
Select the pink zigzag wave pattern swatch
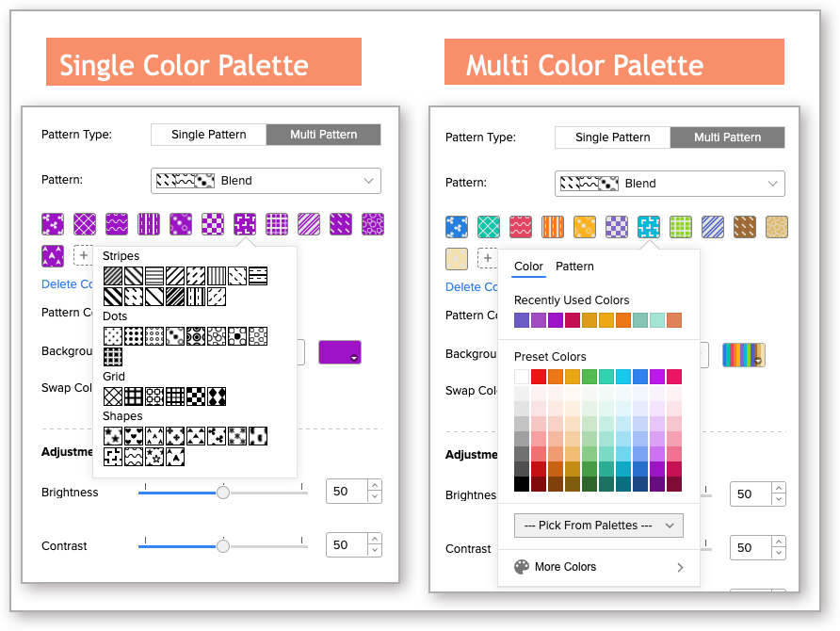pyautogui.click(x=521, y=226)
